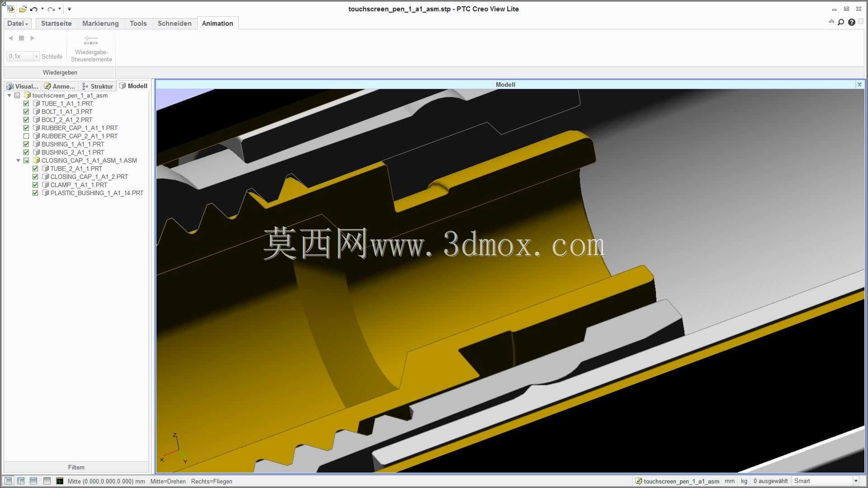Switch to the Startseite ribbon tab
The image size is (868, 488).
(x=57, y=23)
